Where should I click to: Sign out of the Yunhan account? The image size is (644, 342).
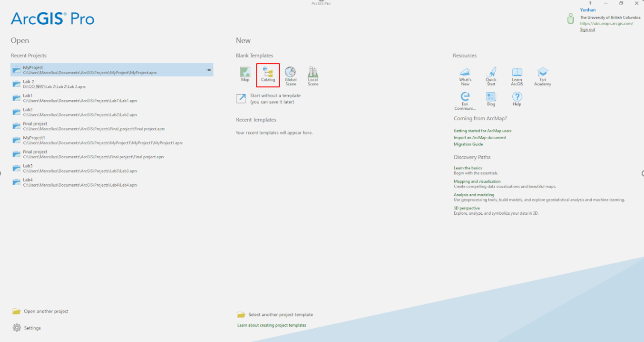pos(587,29)
